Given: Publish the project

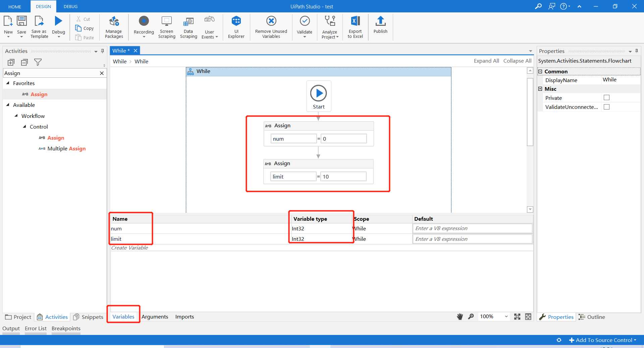Looking at the screenshot, I should click(380, 25).
